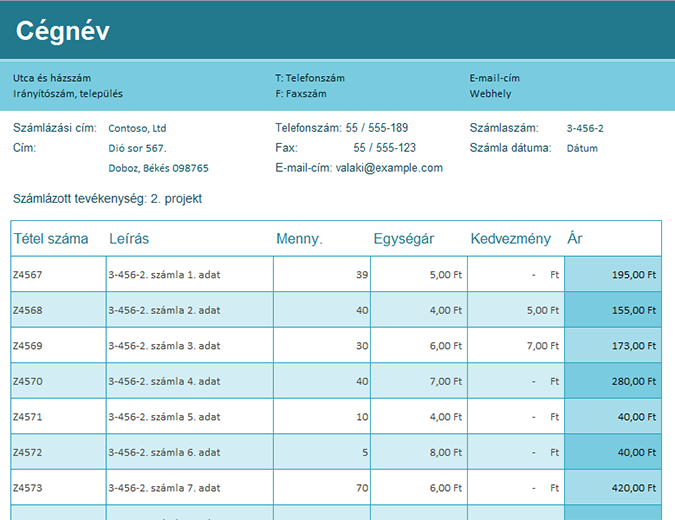The height and width of the screenshot is (520, 675).
Task: Select price total 280,00 Ft
Action: coord(634,381)
